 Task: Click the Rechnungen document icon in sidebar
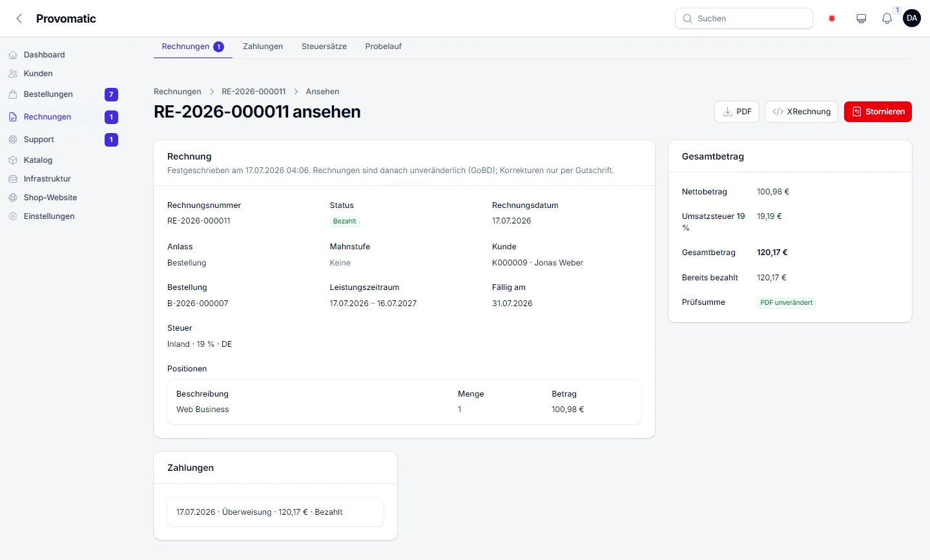pyautogui.click(x=13, y=117)
